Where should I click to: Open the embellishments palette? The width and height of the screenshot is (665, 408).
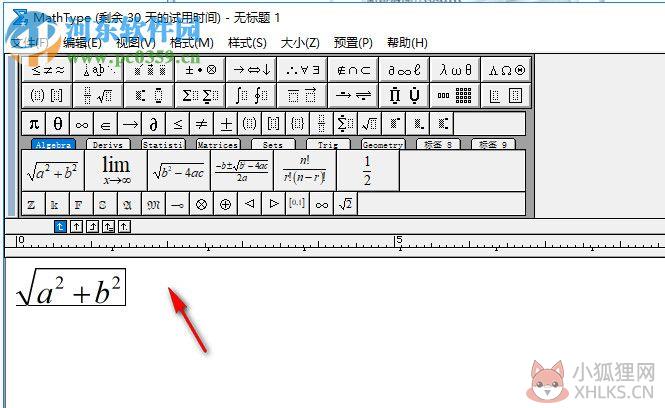coord(149,70)
